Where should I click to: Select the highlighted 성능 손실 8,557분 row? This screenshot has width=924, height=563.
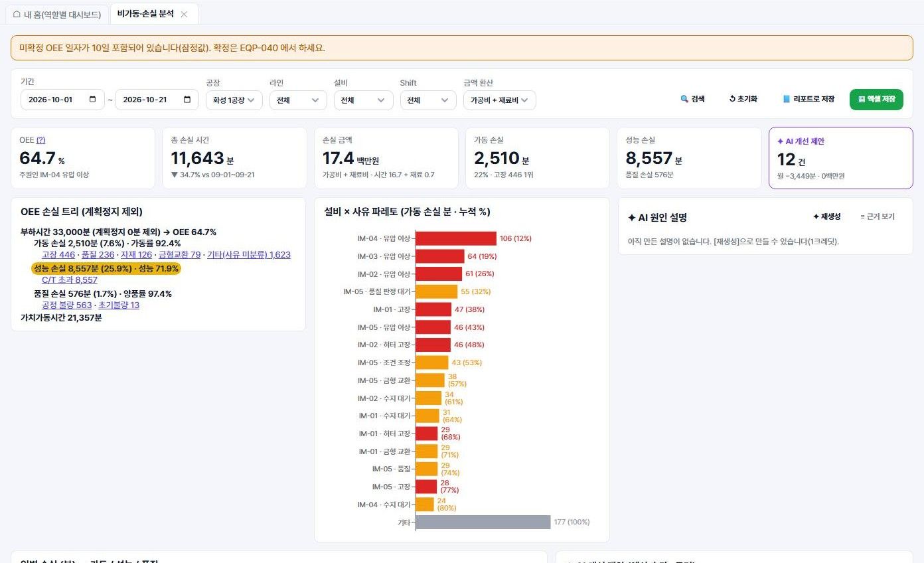pyautogui.click(x=106, y=268)
